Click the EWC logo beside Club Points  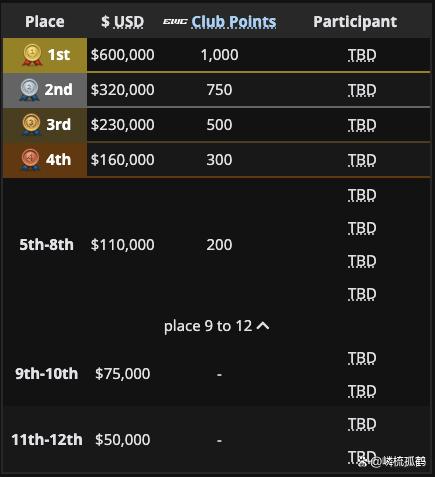tap(175, 22)
